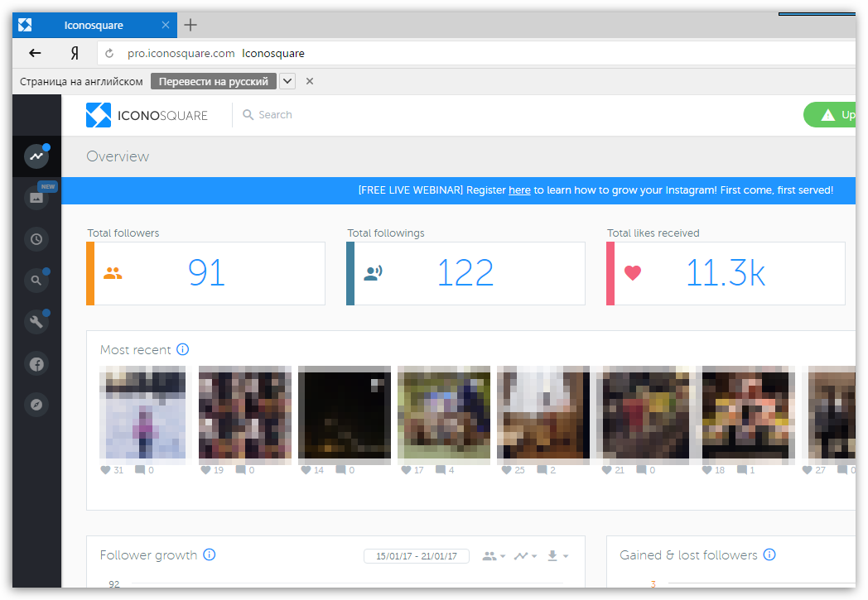Image resolution: width=868 pixels, height=600 pixels.
Task: Click the info icon beside Most recent
Action: [182, 349]
